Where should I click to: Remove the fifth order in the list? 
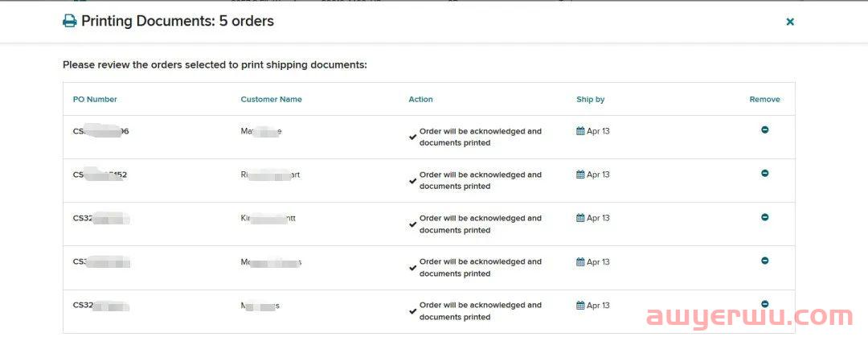(x=764, y=304)
